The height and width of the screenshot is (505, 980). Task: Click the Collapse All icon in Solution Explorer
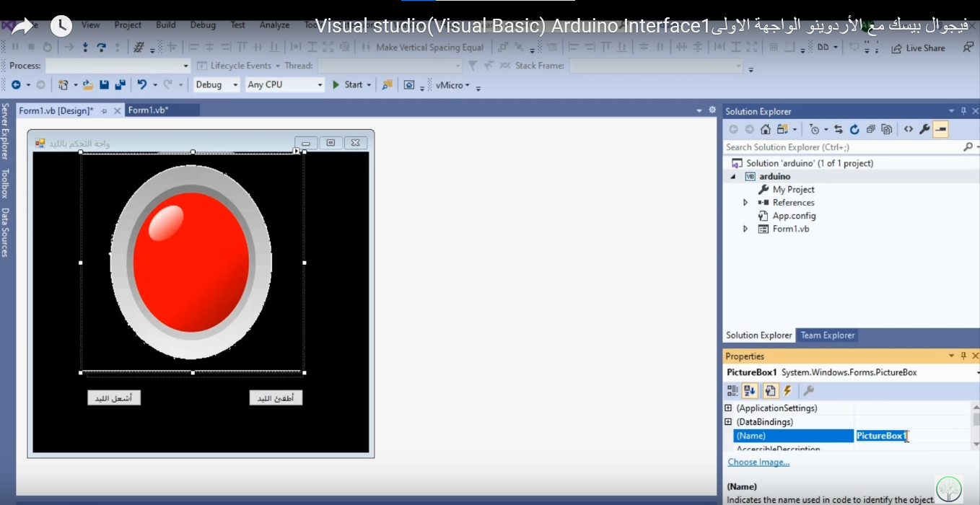tap(870, 129)
